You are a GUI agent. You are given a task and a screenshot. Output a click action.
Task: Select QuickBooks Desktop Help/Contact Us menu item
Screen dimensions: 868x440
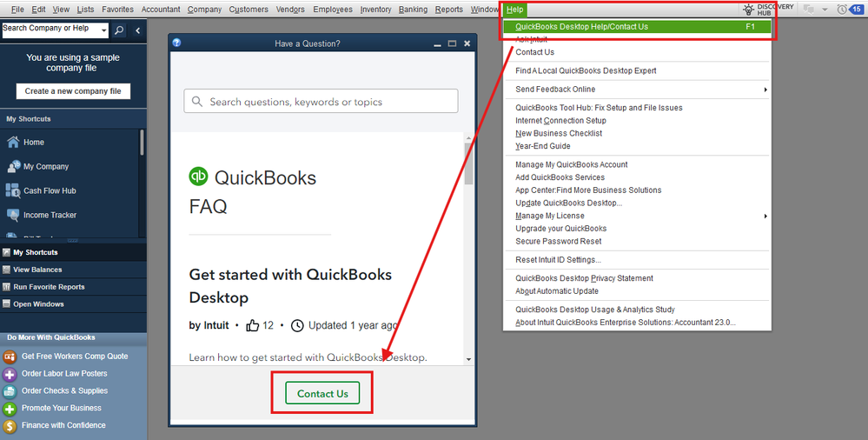click(x=637, y=27)
